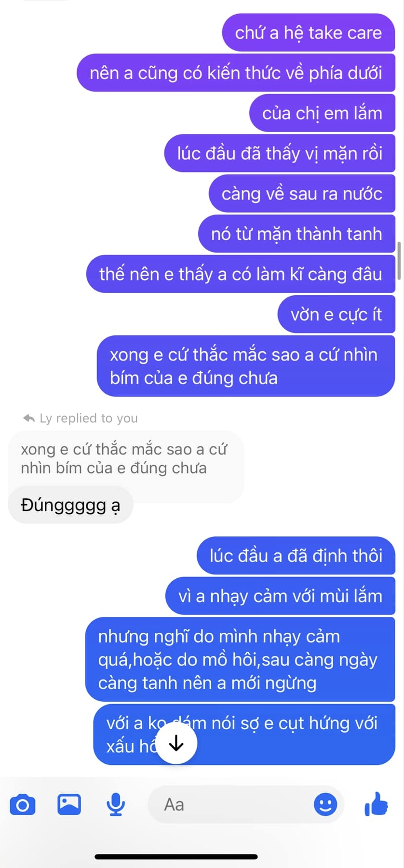404x868 pixels.
Task: Tap the microphone voice message icon
Action: coord(116,804)
